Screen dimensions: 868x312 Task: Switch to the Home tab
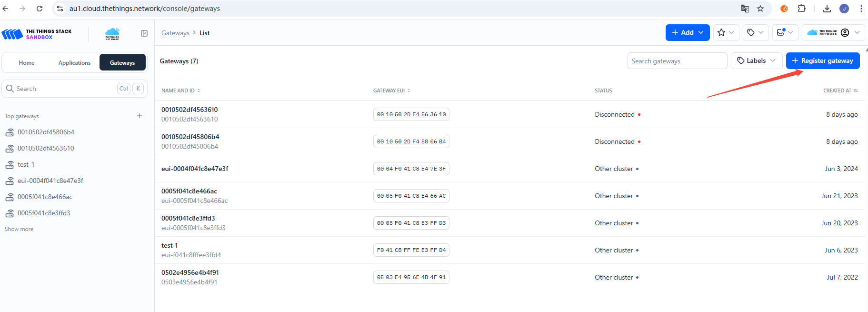(27, 63)
